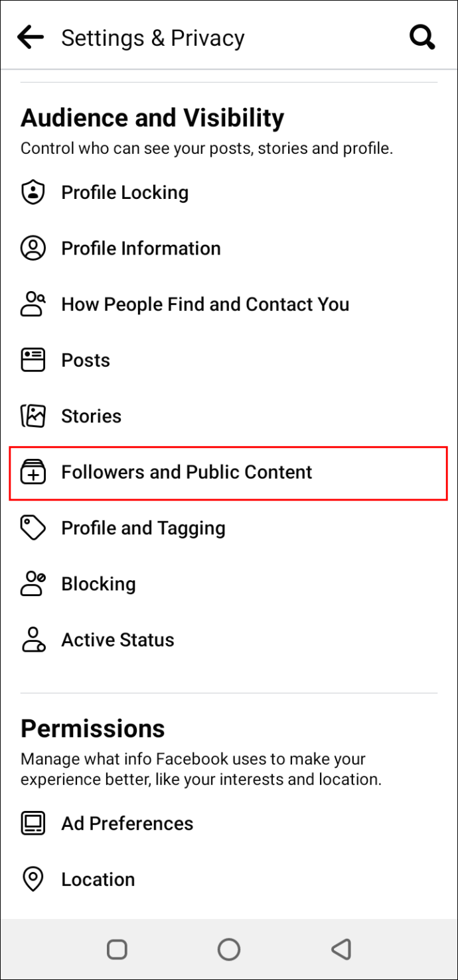The width and height of the screenshot is (458, 980).
Task: Tap the Stories picture icon
Action: [33, 416]
